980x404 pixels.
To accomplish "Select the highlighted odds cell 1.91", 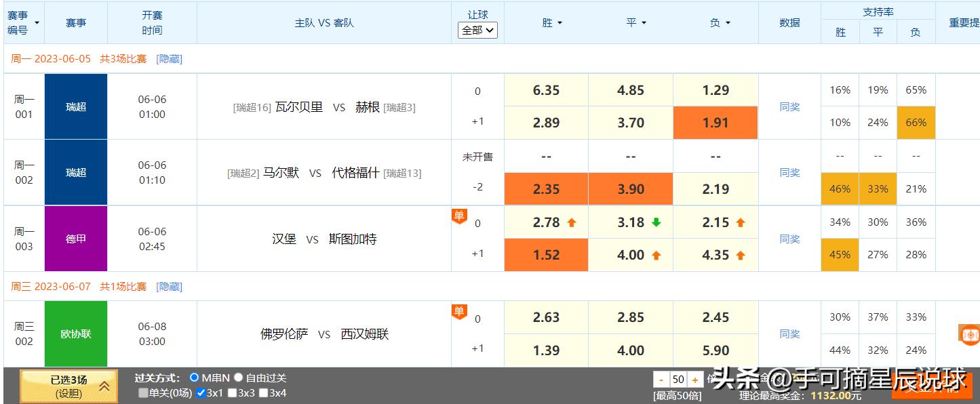I will 715,123.
